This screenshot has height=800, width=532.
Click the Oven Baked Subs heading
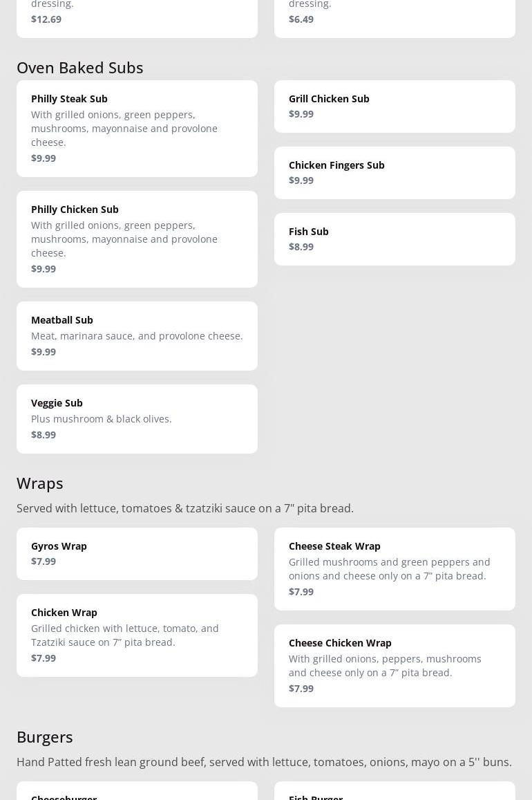point(80,67)
